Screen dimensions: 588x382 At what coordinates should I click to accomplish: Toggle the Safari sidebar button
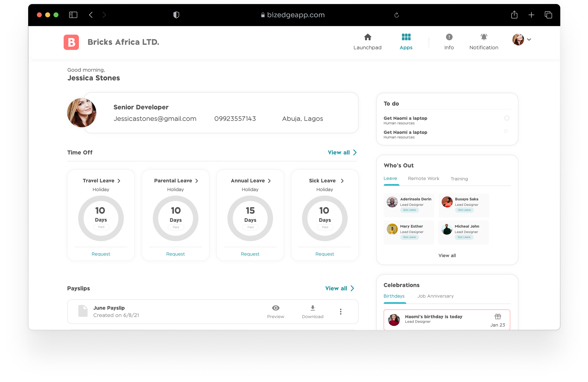(73, 15)
